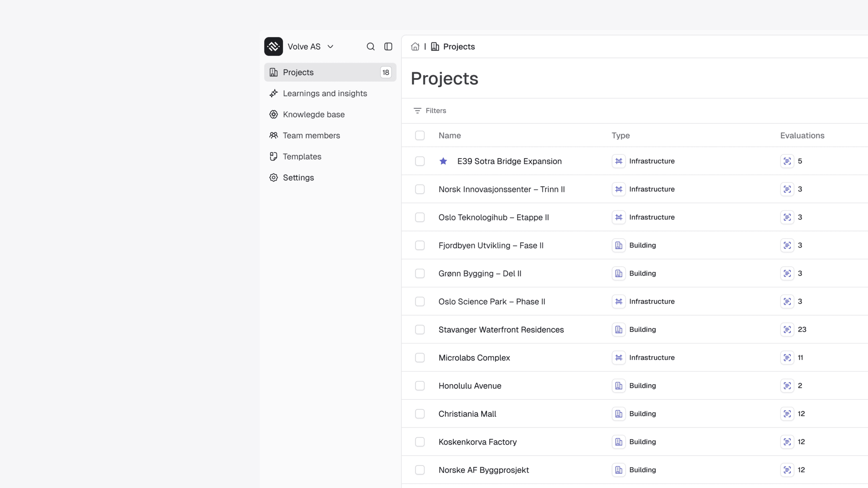This screenshot has width=868, height=488.
Task: Click the home icon in breadcrumb
Action: [415, 47]
